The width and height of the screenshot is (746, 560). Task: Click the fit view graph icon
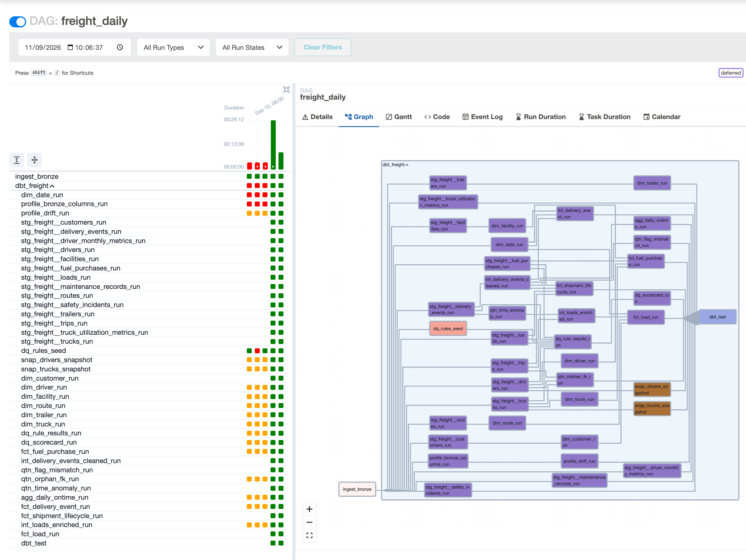[x=309, y=535]
